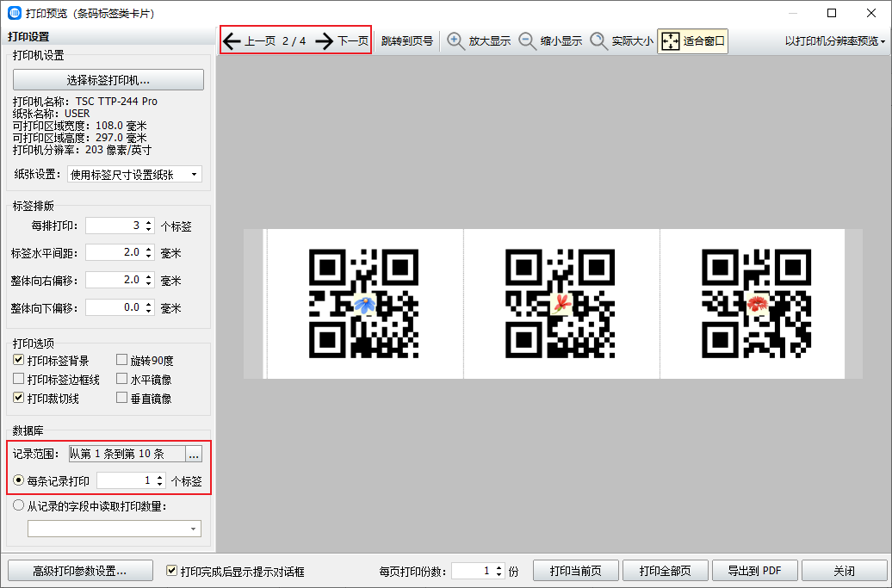Go to previous page with left arrow
The height and width of the screenshot is (588, 892).
pos(249,41)
